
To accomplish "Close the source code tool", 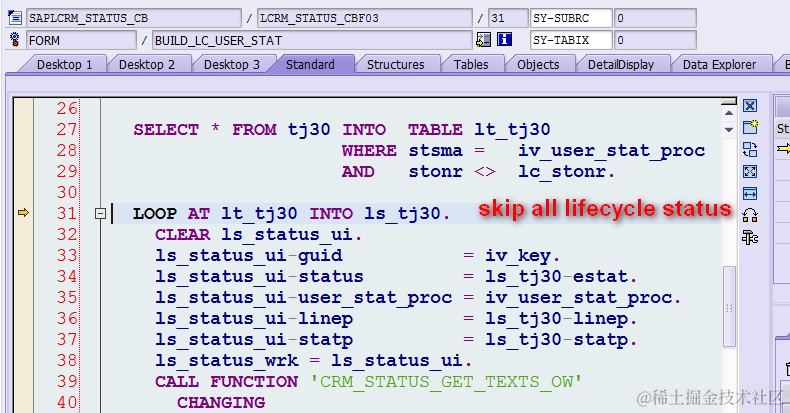I will [x=750, y=106].
